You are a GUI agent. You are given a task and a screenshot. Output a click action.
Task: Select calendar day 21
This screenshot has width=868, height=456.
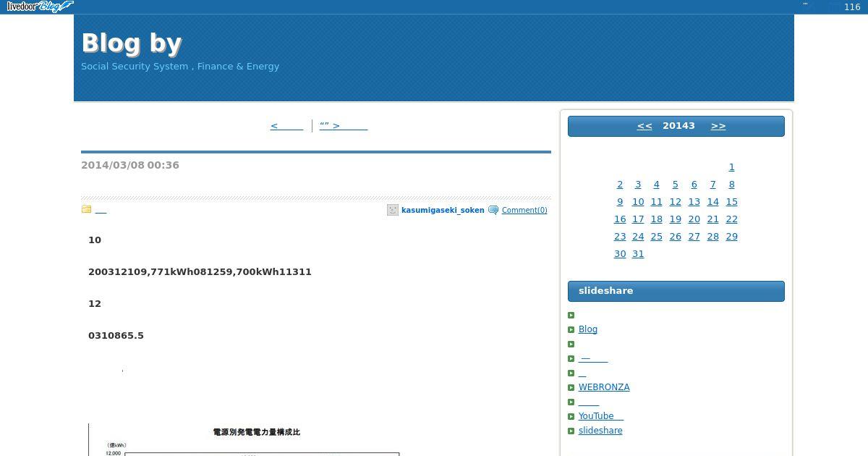click(712, 219)
